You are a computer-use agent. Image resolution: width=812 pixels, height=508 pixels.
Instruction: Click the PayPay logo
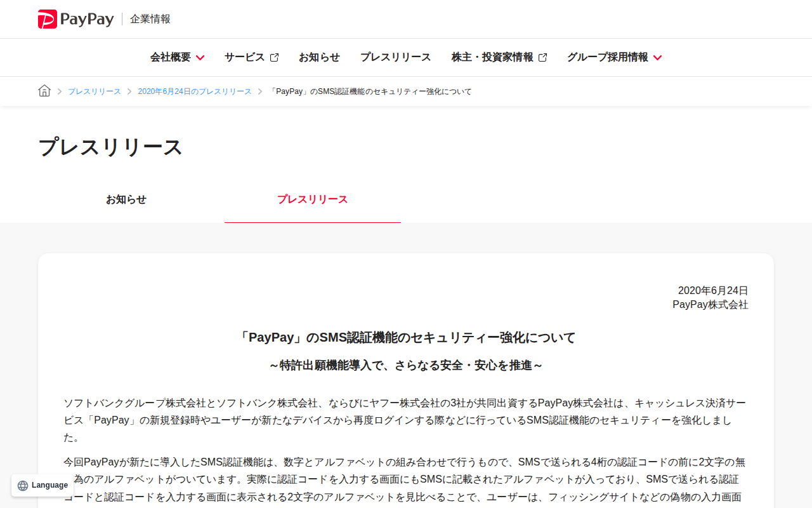point(75,19)
